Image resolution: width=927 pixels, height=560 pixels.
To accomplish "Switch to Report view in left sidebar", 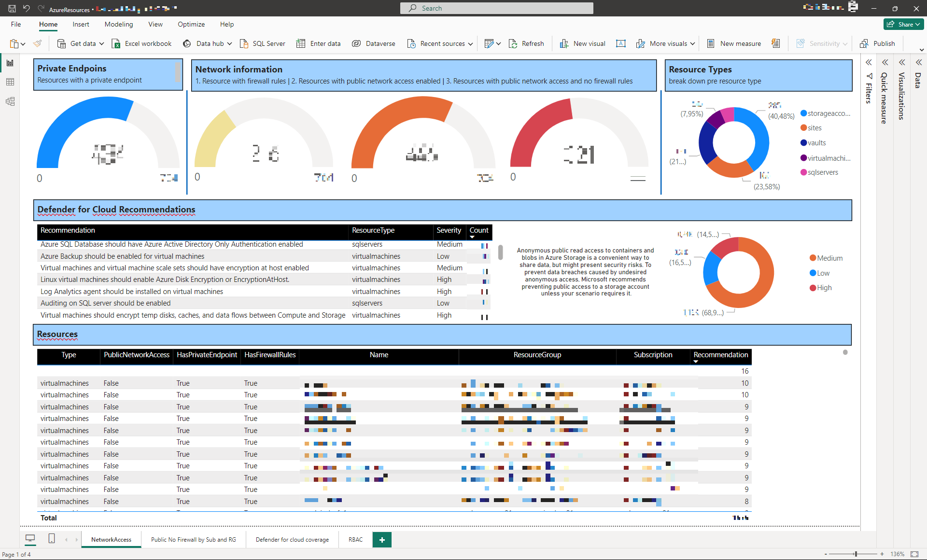I will click(x=10, y=63).
